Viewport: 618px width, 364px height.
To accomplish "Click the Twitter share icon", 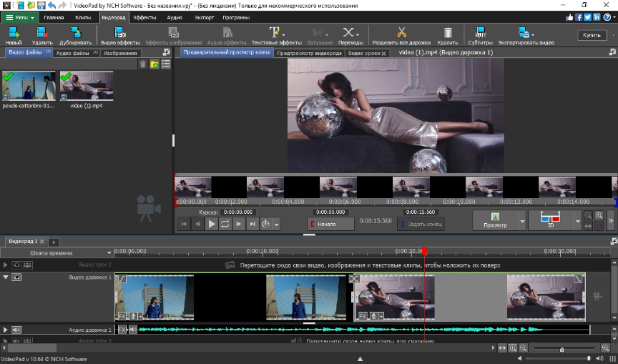I will [x=588, y=17].
